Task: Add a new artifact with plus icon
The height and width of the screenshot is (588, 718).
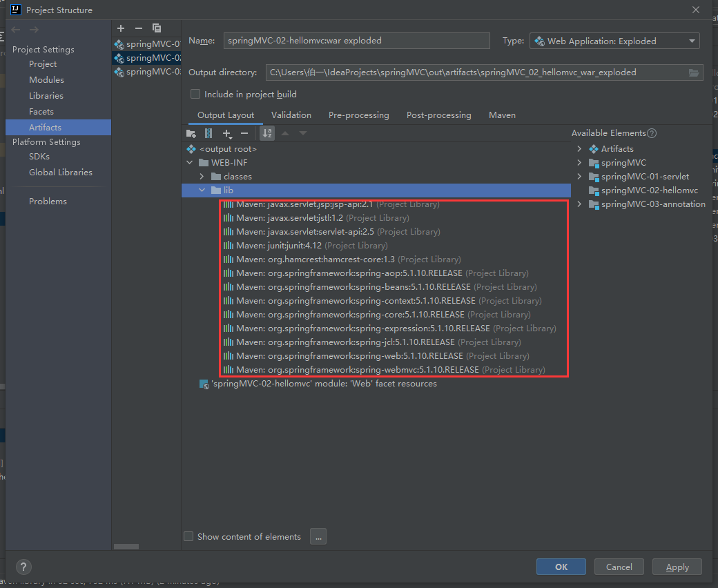Action: (x=121, y=28)
